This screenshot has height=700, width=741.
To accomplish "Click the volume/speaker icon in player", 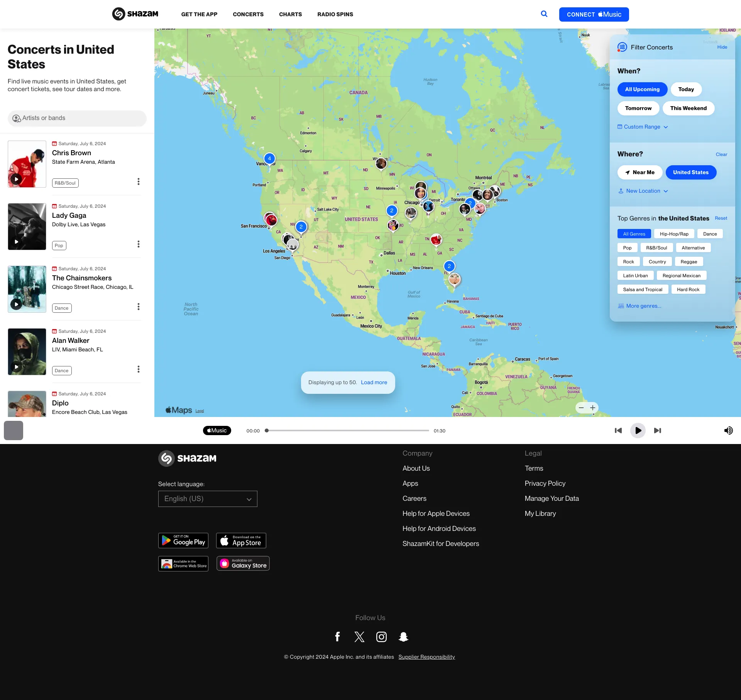I will (729, 430).
